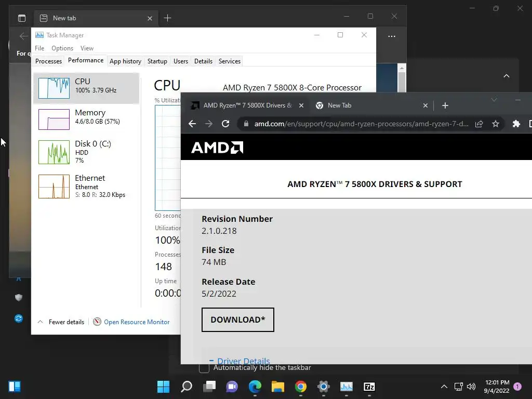Screen dimensions: 532x399
Task: Open Task View from the taskbar
Action: [209, 387]
